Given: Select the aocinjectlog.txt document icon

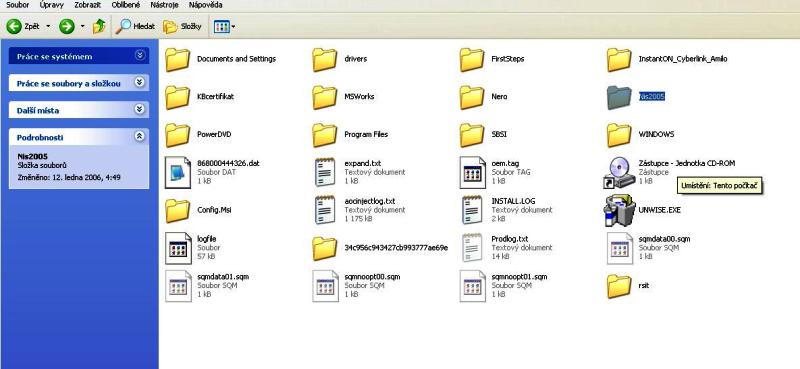Looking at the screenshot, I should pos(325,210).
